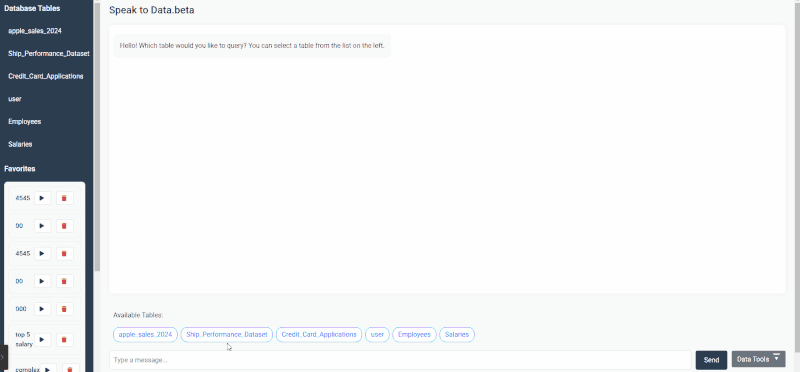Delete the first 00 favorite
The image size is (800, 372).
tap(64, 226)
